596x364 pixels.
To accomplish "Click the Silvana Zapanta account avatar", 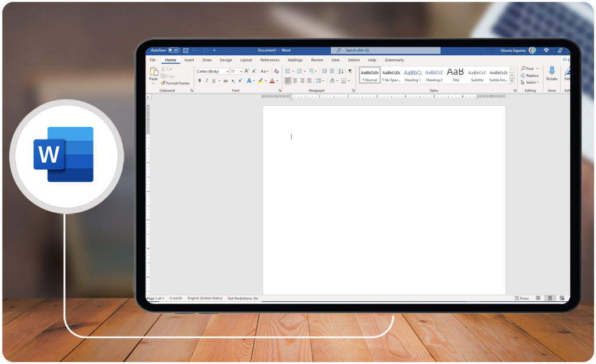I will click(533, 50).
